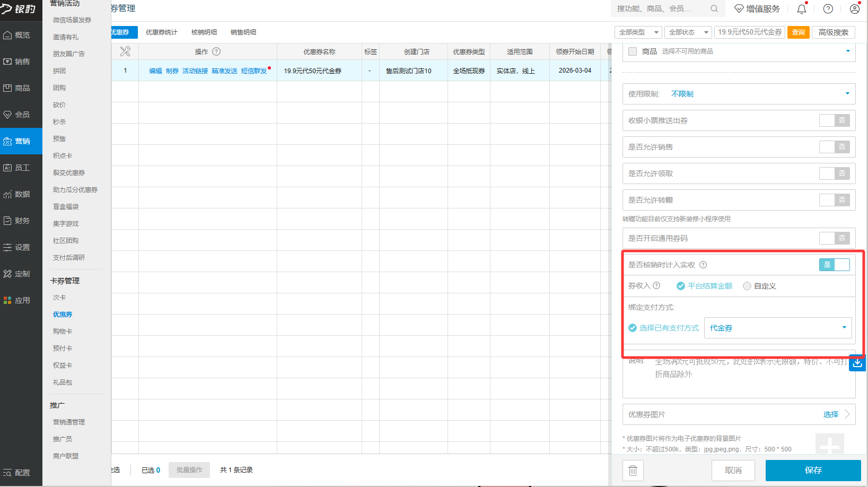Open 配置 config at the sidebar bottom
The image size is (868, 487).
coord(21,473)
